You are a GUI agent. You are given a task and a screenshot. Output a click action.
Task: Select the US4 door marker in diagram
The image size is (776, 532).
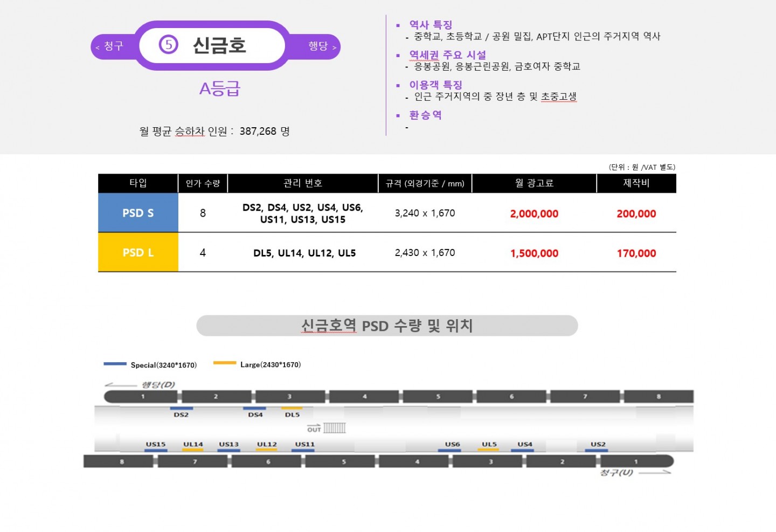pos(524,446)
